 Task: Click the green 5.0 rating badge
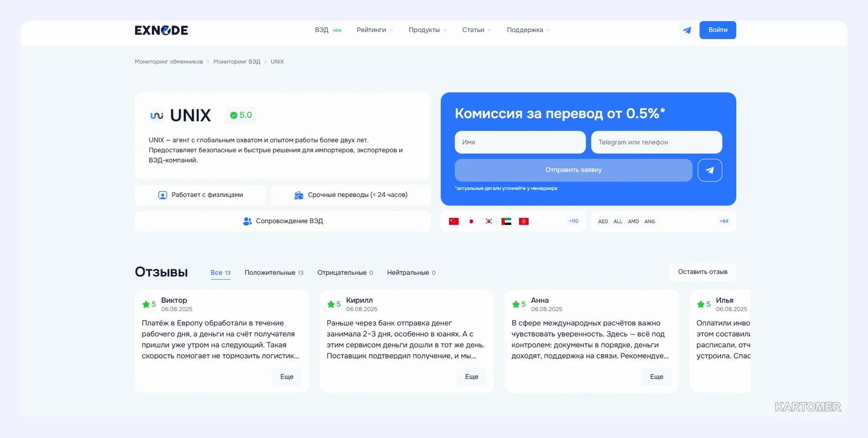click(241, 115)
